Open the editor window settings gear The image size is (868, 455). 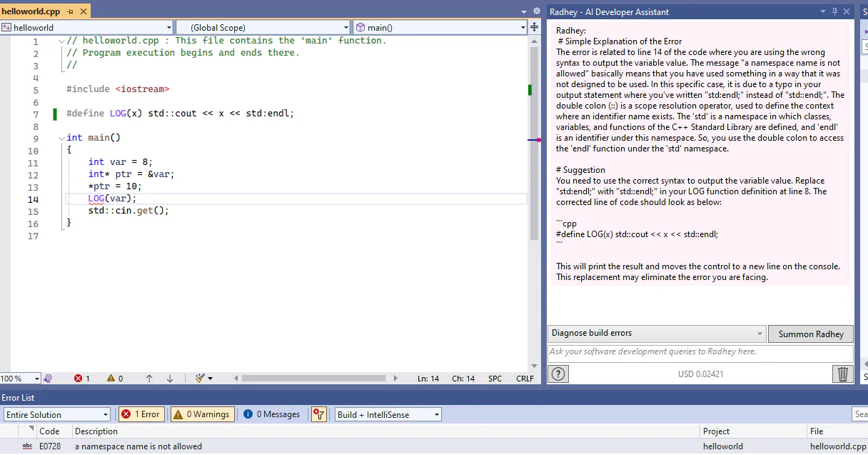536,11
